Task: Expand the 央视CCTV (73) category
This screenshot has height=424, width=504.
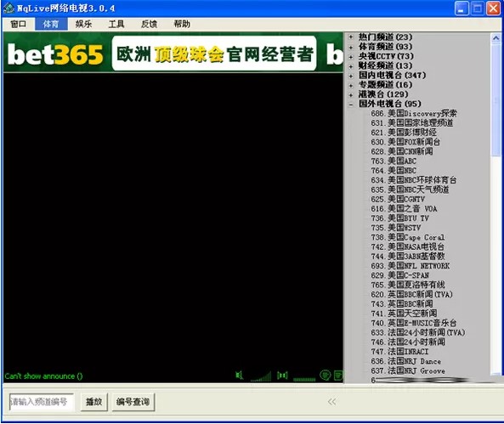Action: (x=351, y=57)
